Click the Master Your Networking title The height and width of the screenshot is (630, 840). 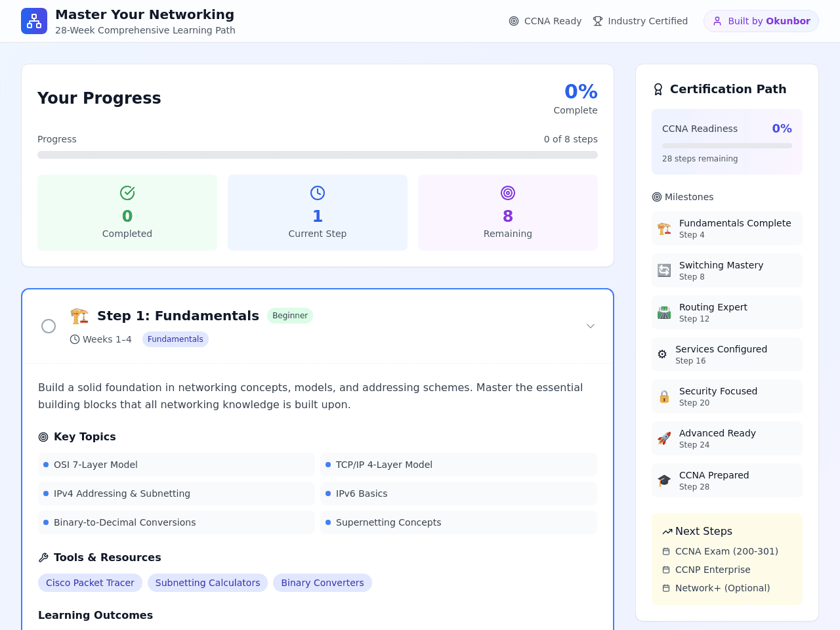click(144, 14)
